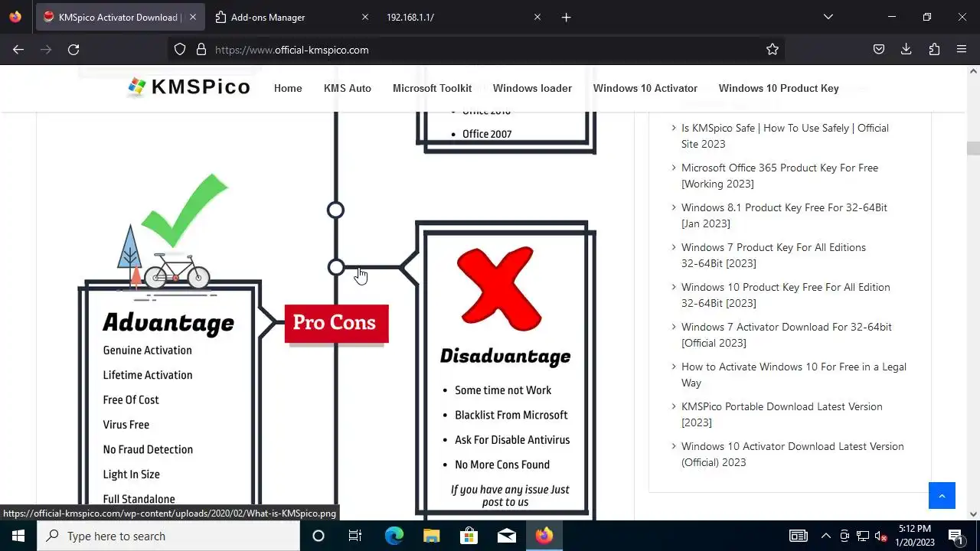Click the Pro Cons red label in infographic

(x=336, y=323)
